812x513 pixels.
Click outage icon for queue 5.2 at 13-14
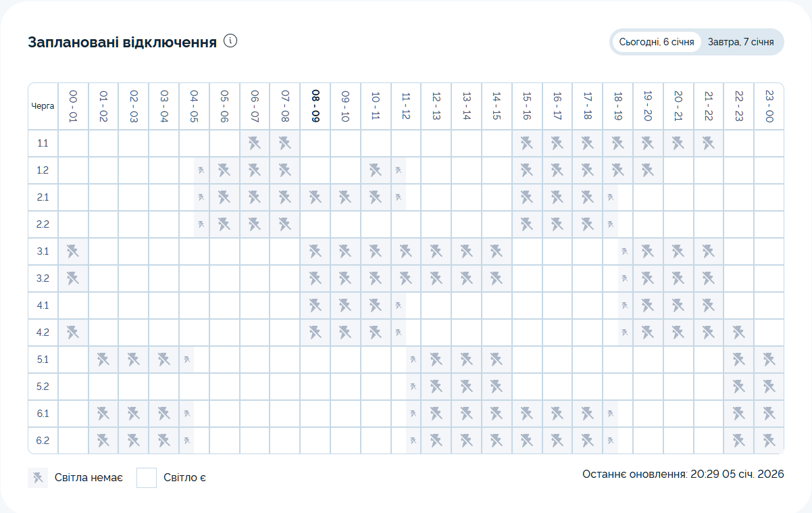click(466, 387)
